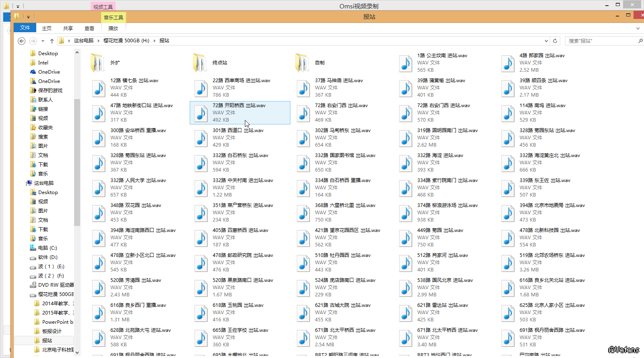Expand subfolders after 樱花烂漫 500GB (H:) breadcrumb
The height and width of the screenshot is (358, 644).
[154, 41]
